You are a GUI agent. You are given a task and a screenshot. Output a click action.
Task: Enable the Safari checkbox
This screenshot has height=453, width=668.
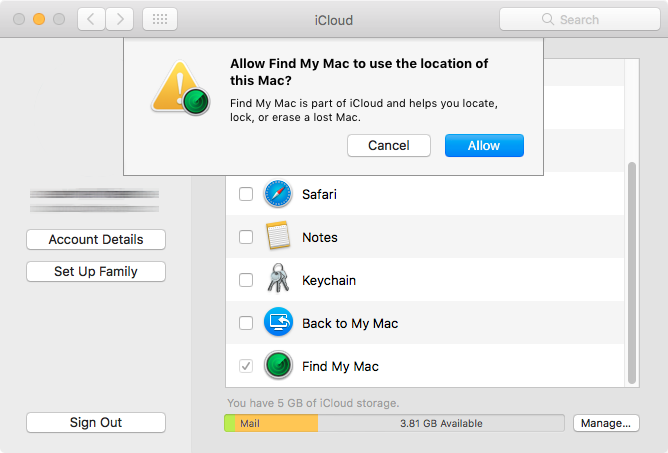coord(246,194)
